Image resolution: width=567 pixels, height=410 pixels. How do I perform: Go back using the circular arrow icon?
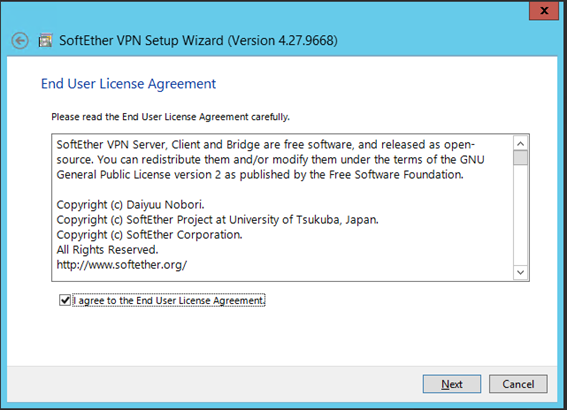[20, 40]
